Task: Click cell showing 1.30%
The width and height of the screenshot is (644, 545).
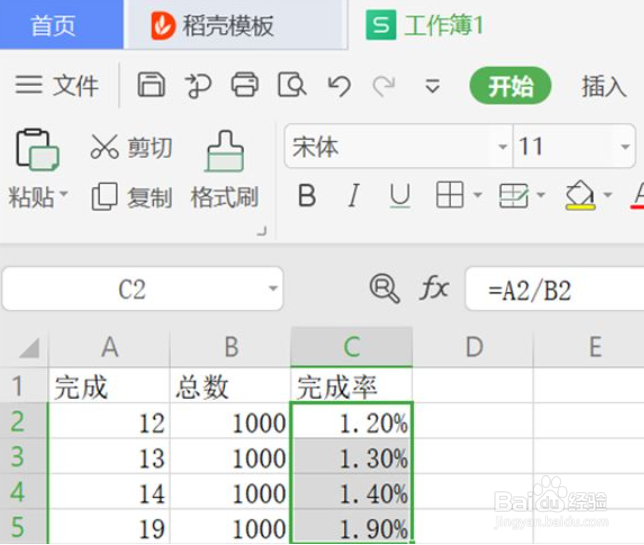Action: [x=352, y=456]
